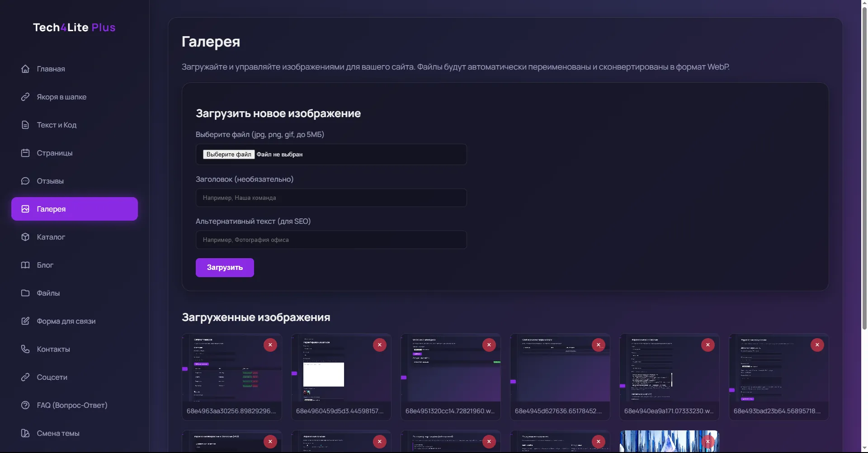The image size is (868, 453).
Task: Go to Форма для связи menu item
Action: point(66,321)
